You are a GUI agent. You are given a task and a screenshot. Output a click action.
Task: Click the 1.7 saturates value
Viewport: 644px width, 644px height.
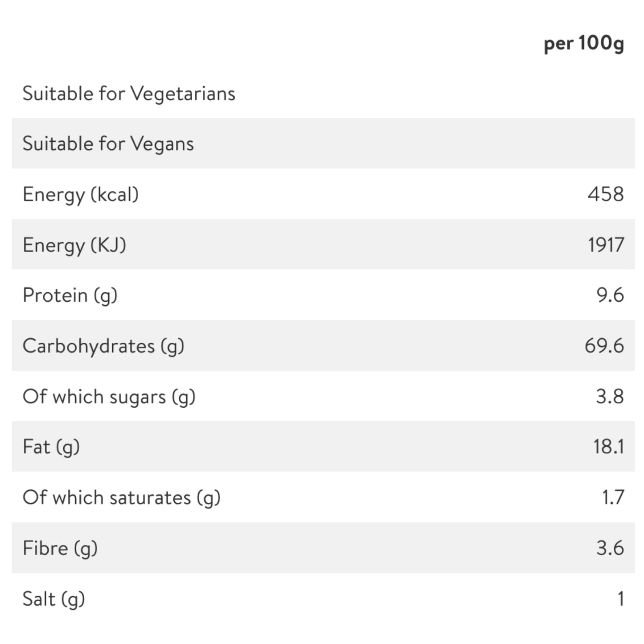pos(613,497)
